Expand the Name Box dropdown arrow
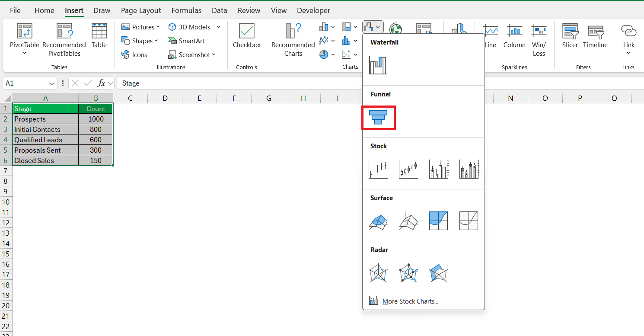 pyautogui.click(x=52, y=83)
